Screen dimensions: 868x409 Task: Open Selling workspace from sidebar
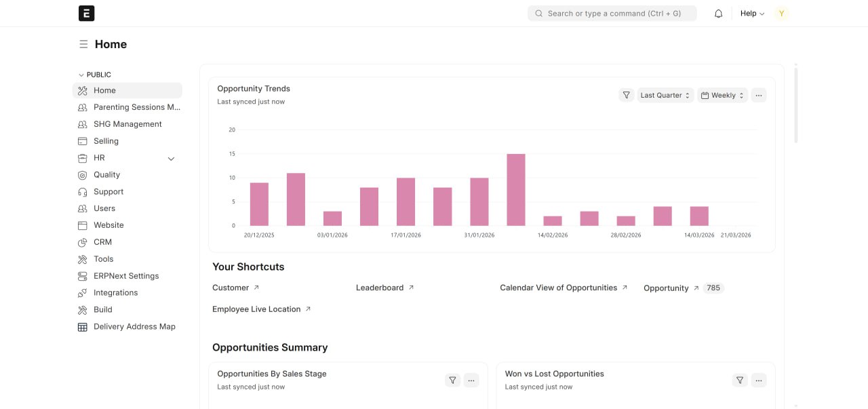pyautogui.click(x=106, y=141)
